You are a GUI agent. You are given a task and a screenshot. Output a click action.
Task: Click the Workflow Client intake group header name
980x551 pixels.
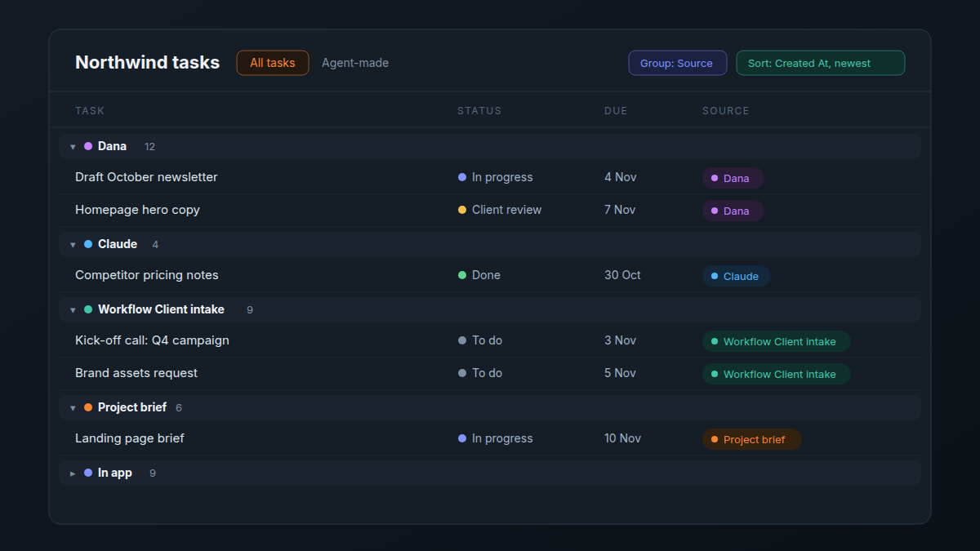(x=161, y=309)
